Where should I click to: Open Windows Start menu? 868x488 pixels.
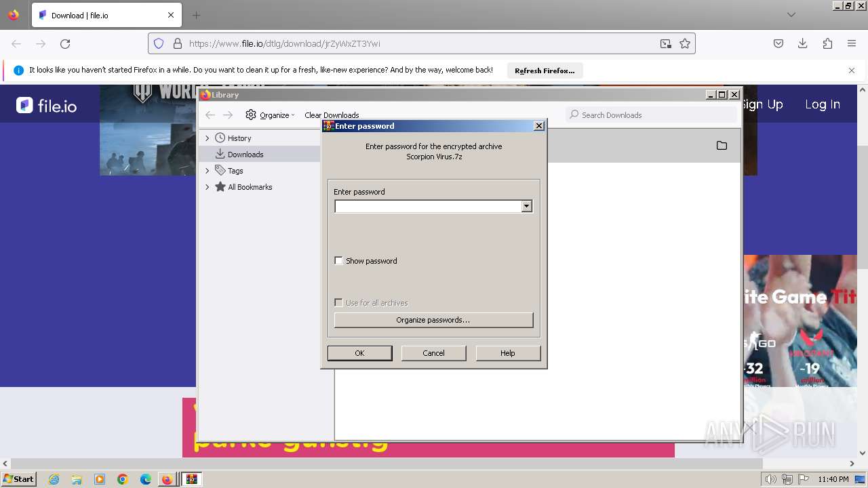(18, 479)
